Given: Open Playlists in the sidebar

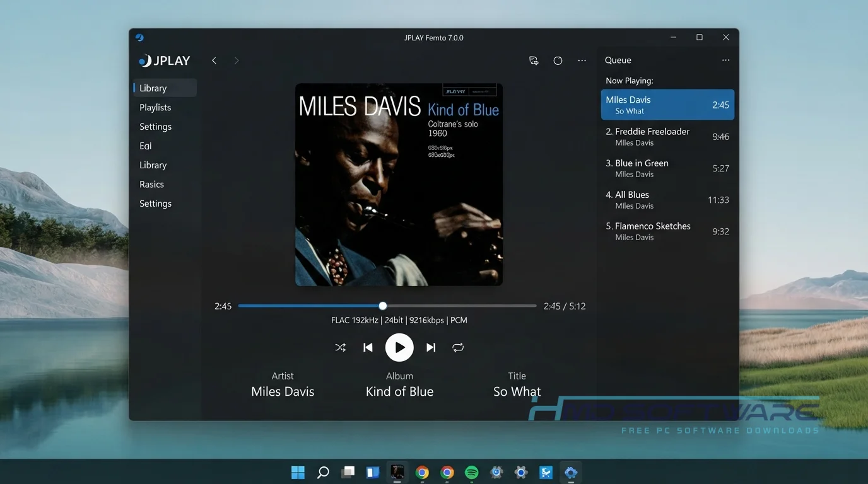Looking at the screenshot, I should click(155, 108).
